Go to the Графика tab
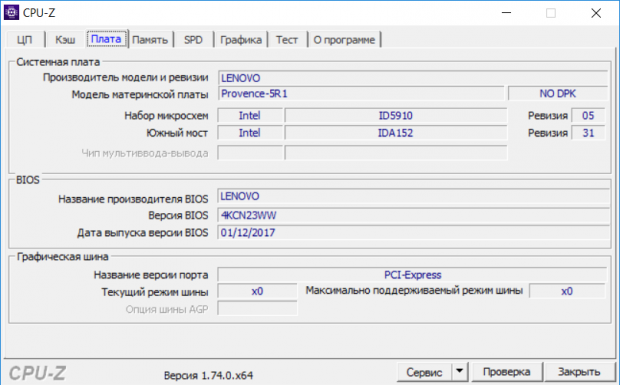The height and width of the screenshot is (385, 620). click(x=241, y=40)
